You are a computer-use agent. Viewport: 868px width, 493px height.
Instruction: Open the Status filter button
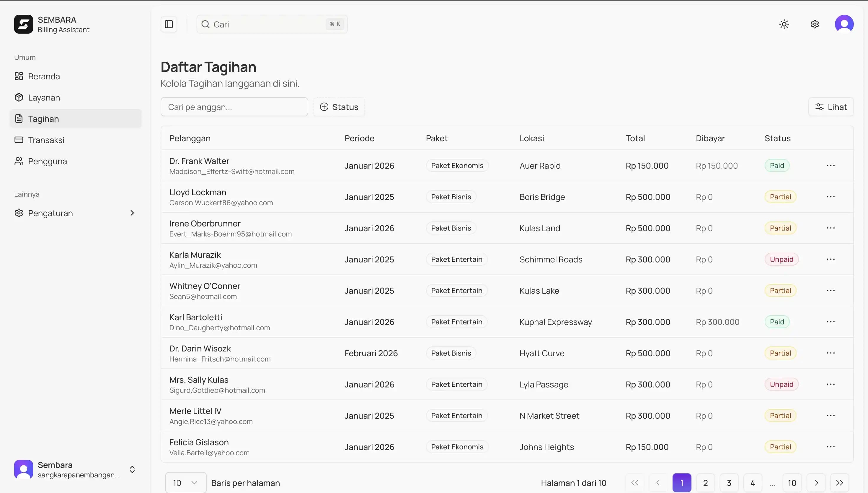click(x=339, y=107)
